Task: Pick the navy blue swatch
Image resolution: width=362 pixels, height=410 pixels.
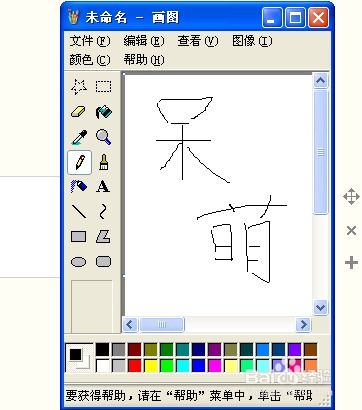Action: [198, 350]
